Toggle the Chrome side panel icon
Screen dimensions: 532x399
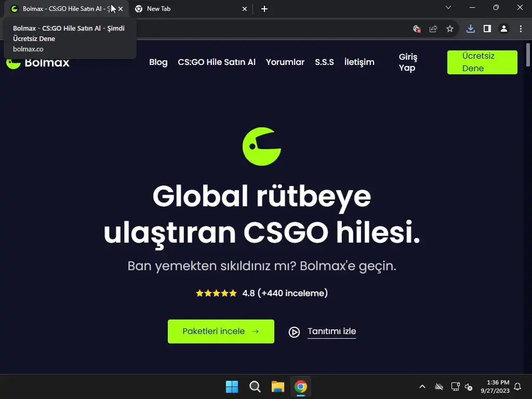click(487, 29)
